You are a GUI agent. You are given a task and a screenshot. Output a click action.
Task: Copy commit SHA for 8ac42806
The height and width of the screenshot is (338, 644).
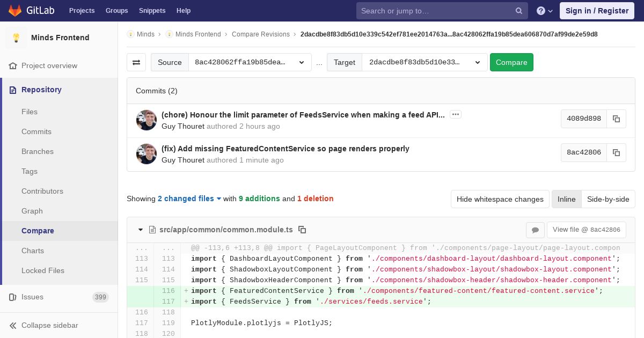click(616, 152)
